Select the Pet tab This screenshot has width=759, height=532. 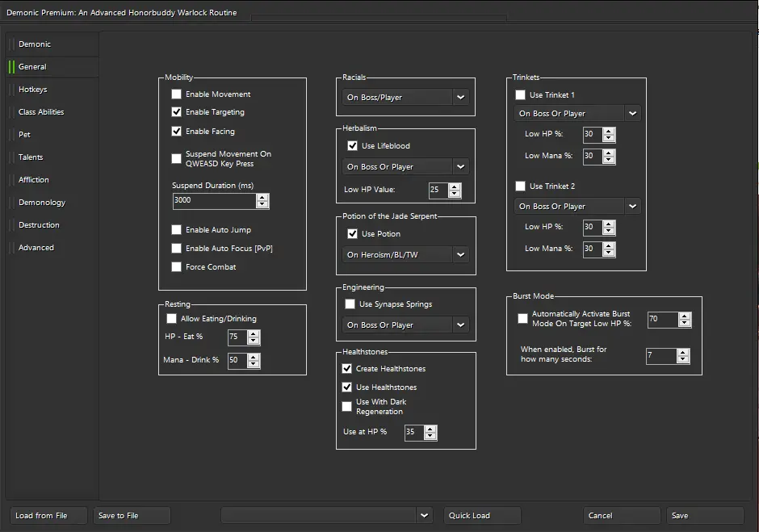[x=52, y=135]
